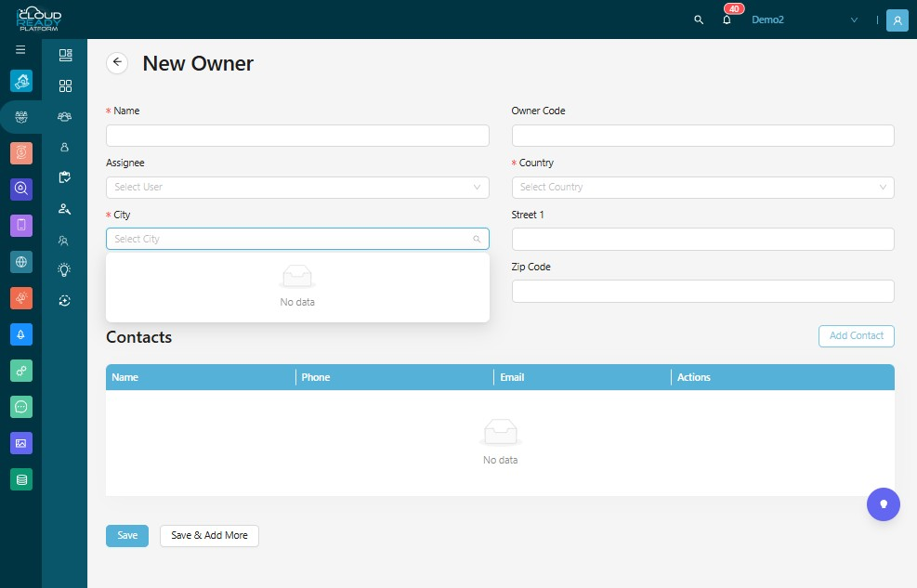Screen dimensions: 917x588
Task: Click the Select City search dropdown
Action: [x=297, y=239]
